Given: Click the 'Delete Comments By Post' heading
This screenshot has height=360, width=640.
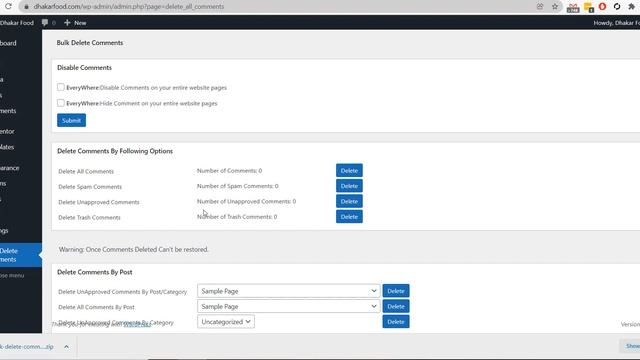Looking at the screenshot, I should tap(95, 272).
